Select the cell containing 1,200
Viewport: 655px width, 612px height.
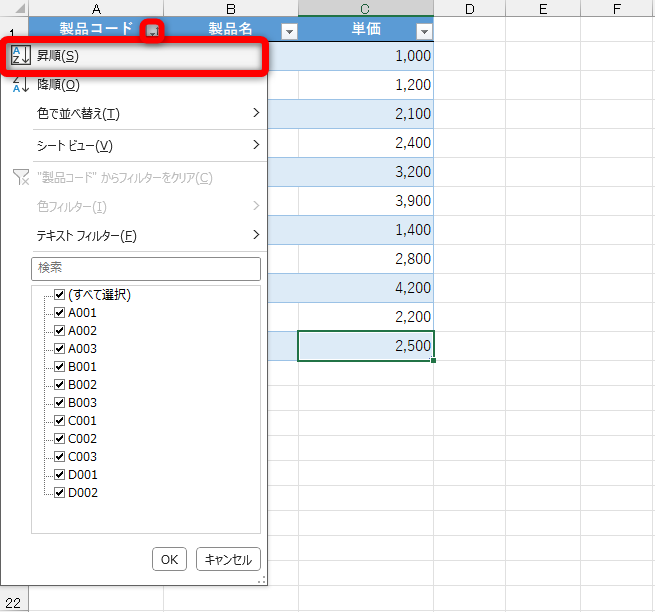pos(366,85)
